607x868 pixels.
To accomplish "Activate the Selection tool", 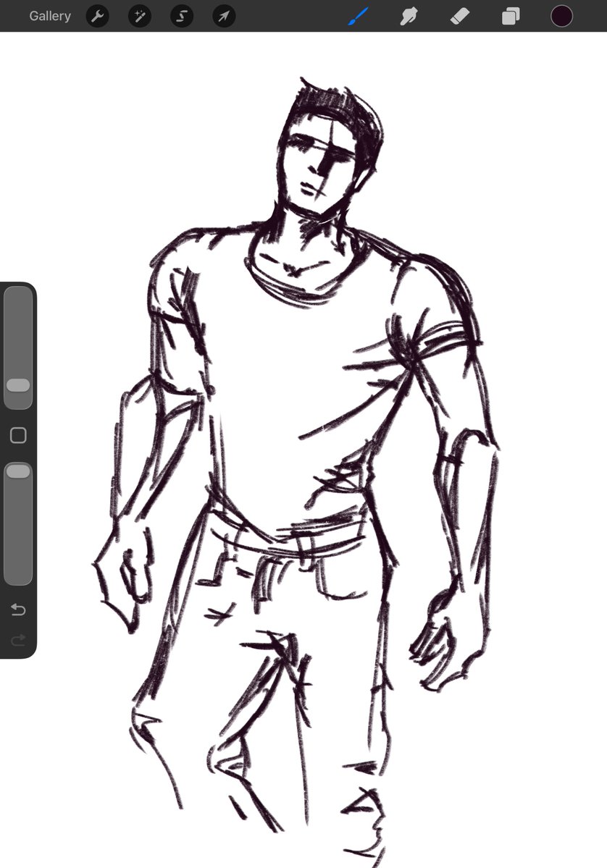I will pos(182,16).
